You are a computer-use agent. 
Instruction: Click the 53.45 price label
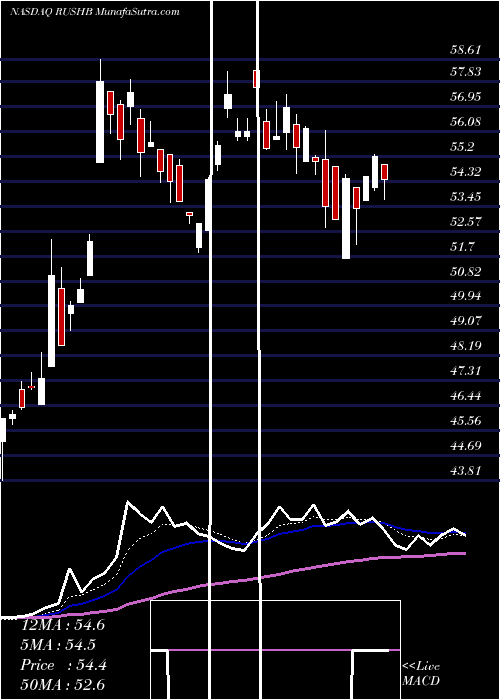pyautogui.click(x=465, y=196)
